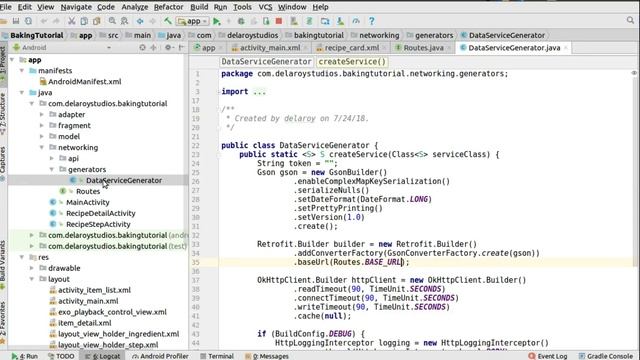The height and width of the screenshot is (360, 640).
Task: Collapse the res folder arrow
Action: 22,257
